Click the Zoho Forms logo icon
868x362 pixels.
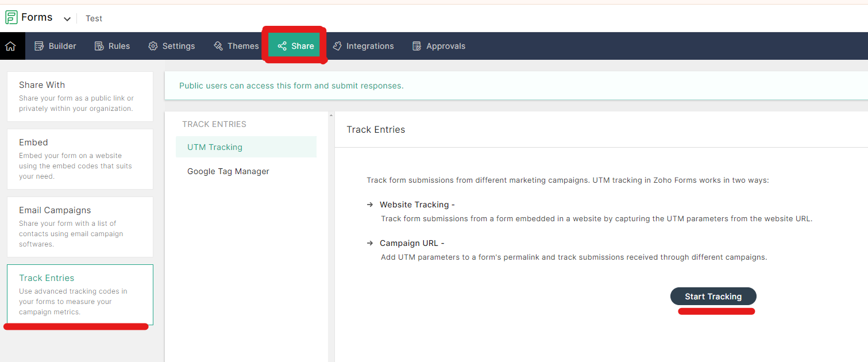pyautogui.click(x=11, y=18)
